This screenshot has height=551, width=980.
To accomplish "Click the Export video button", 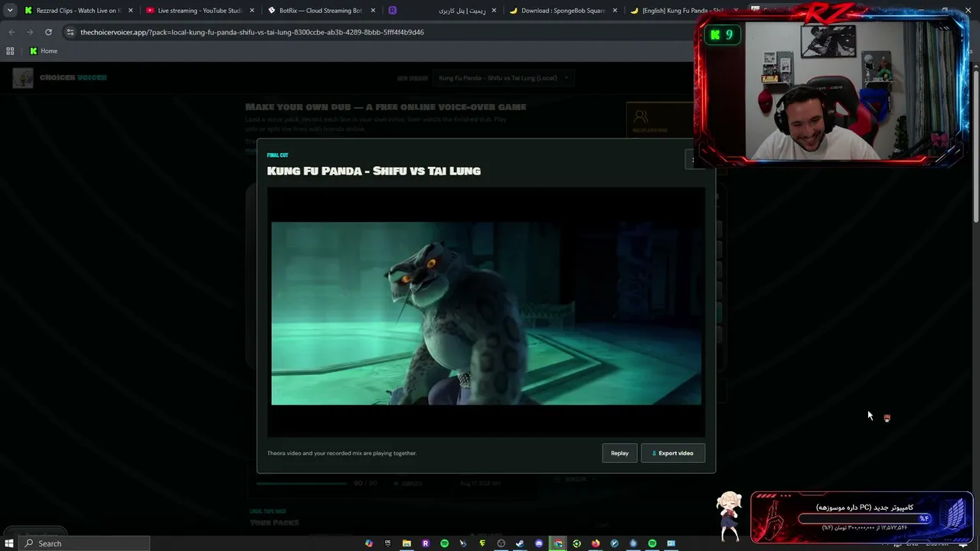I will click(x=672, y=453).
